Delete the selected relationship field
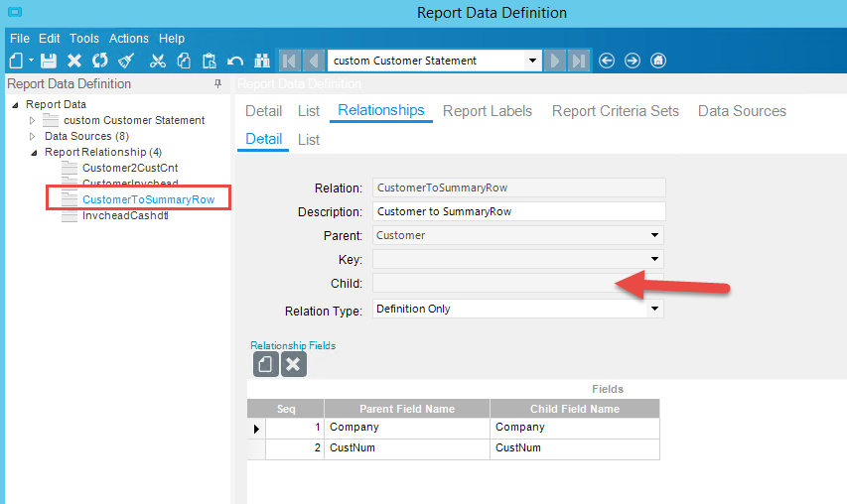847x504 pixels. click(293, 365)
